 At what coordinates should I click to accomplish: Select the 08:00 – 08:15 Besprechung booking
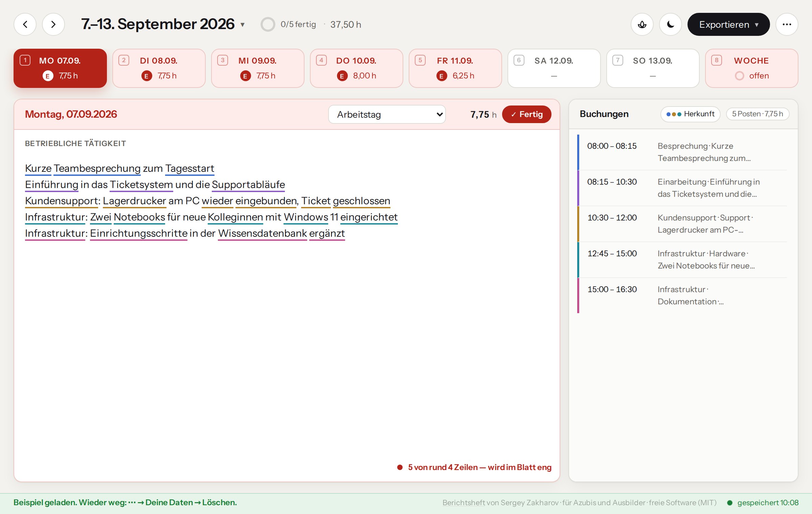point(682,152)
